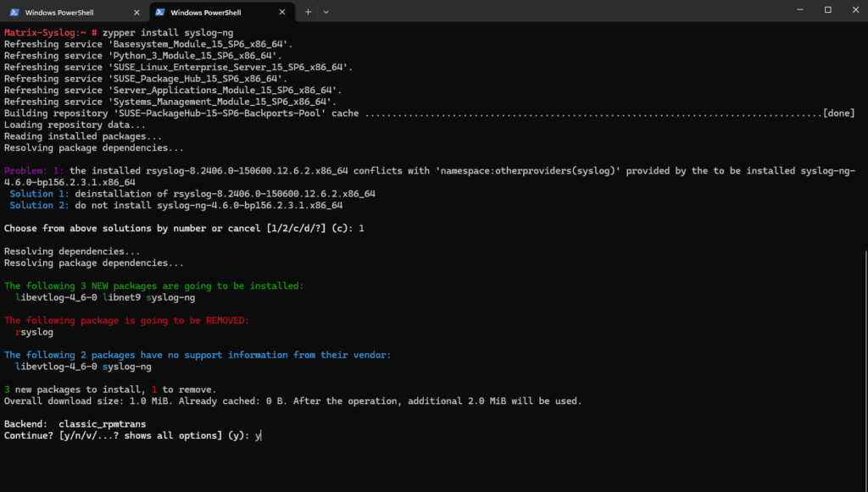Image resolution: width=868 pixels, height=492 pixels.
Task: Click the 'Solution 2:' text in the output
Action: (39, 206)
